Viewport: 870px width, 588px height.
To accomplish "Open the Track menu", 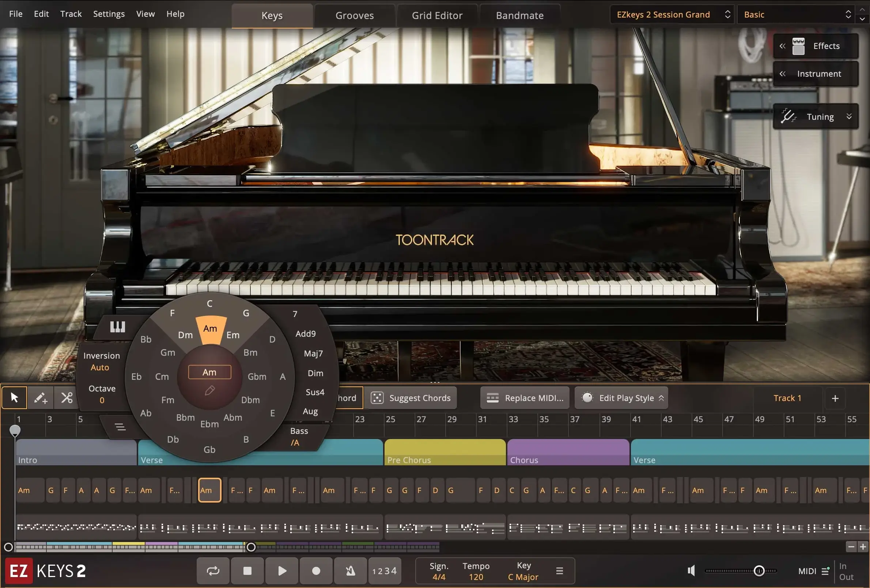I will coord(71,14).
